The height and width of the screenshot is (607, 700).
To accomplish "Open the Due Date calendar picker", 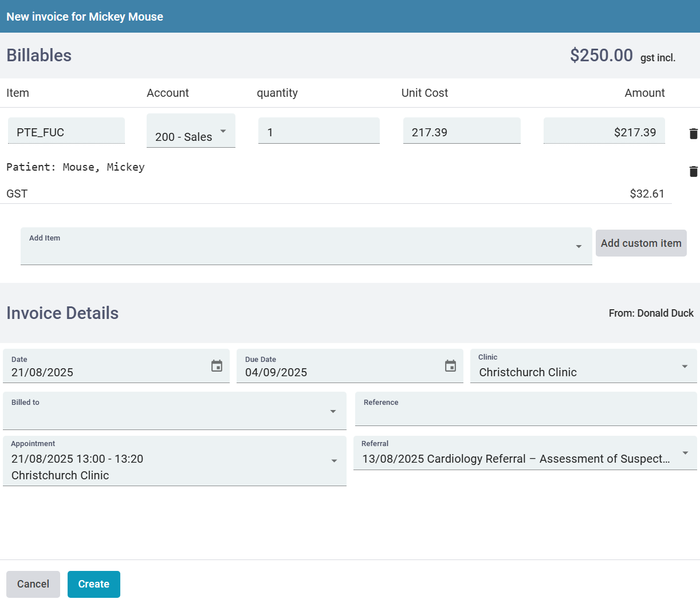I will point(450,366).
